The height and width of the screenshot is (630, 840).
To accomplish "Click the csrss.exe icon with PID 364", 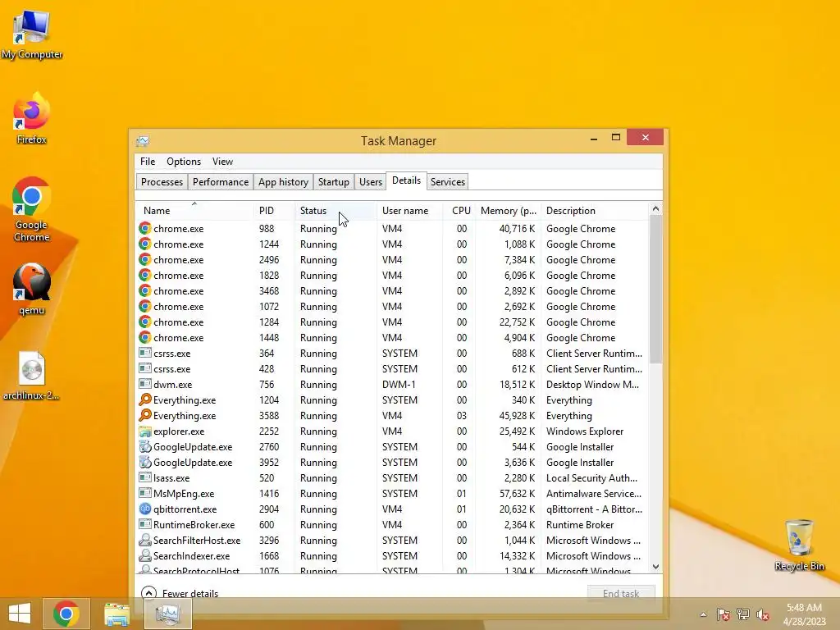I will coord(144,353).
